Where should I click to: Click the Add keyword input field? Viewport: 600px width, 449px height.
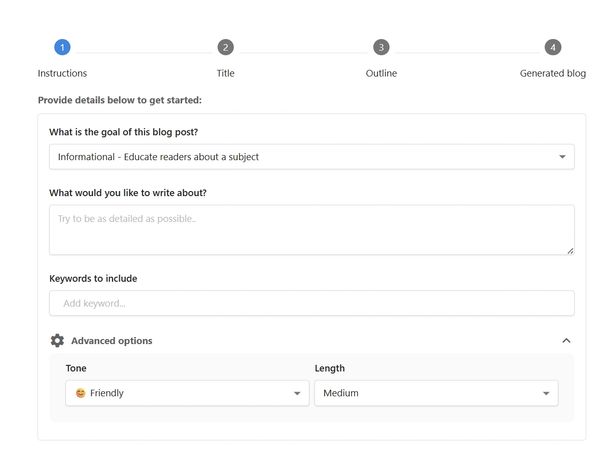point(311,303)
